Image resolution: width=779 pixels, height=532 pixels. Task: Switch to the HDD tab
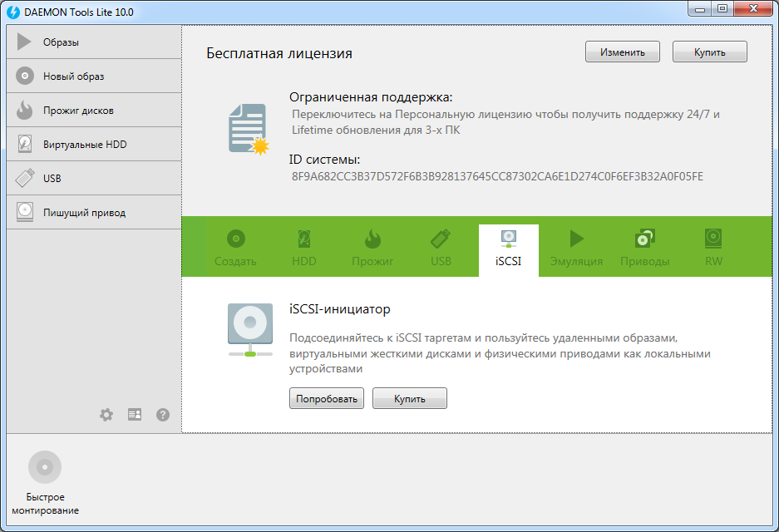pos(304,248)
